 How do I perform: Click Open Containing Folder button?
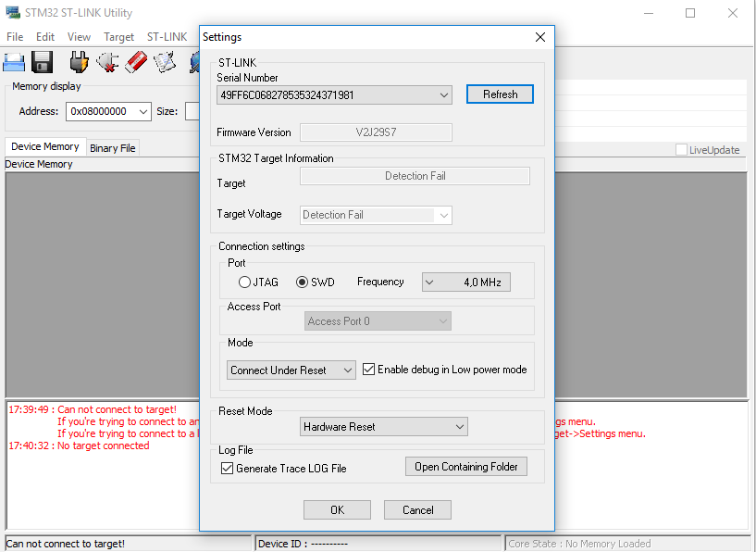(466, 467)
